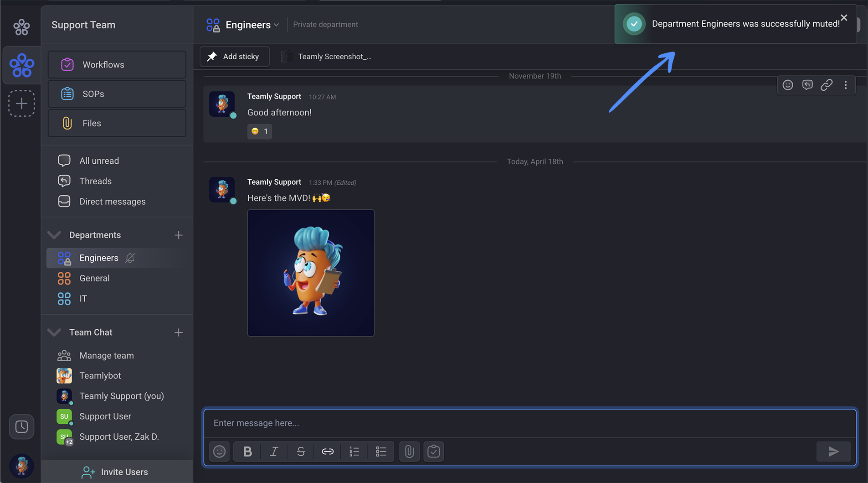Viewport: 868px width, 483px height.
Task: Open the Teamly Screenshot sticky file
Action: 326,57
